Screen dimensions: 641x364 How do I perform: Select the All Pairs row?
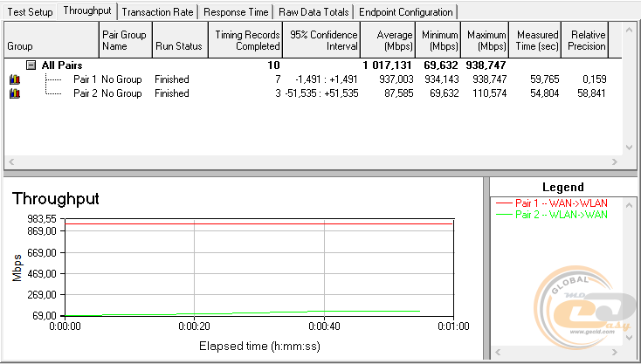(313, 65)
